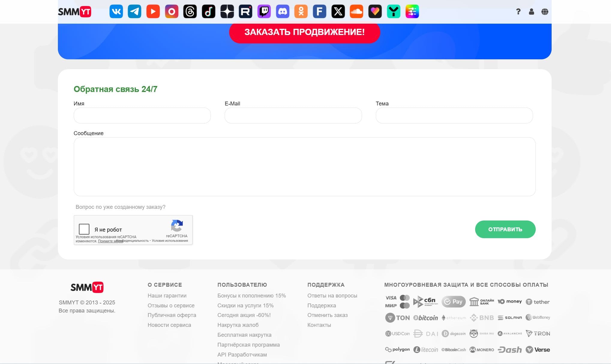Open the help question mark icon

point(518,12)
